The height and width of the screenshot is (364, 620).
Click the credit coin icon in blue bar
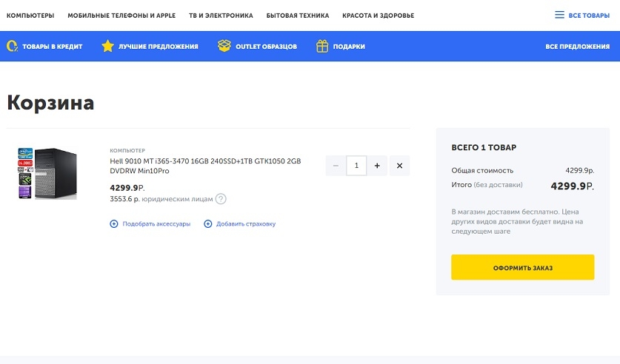[13, 47]
